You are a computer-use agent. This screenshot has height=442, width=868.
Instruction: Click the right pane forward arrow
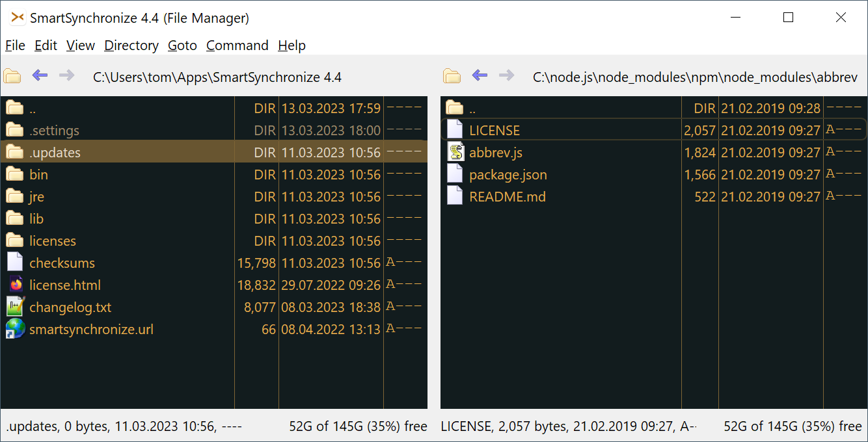[x=506, y=76]
